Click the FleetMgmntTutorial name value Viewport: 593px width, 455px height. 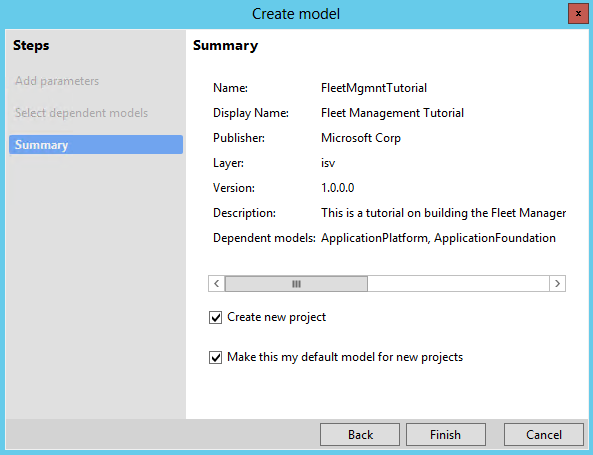[x=374, y=88]
